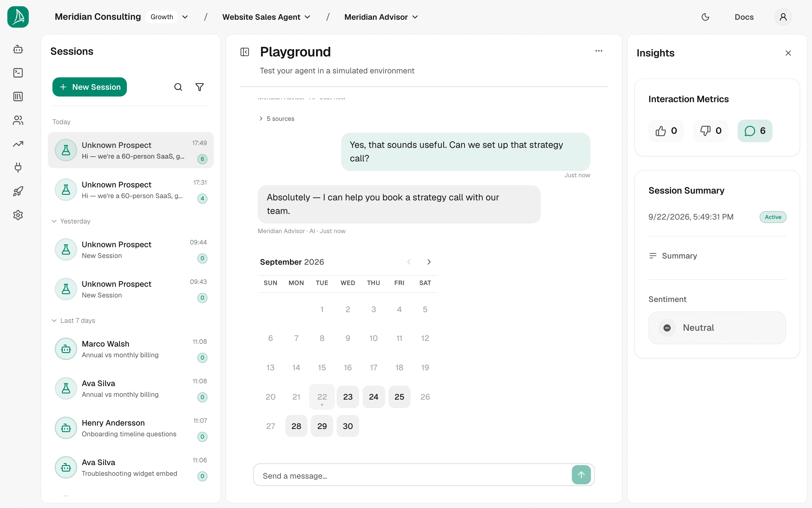The width and height of the screenshot is (812, 508).
Task: Open the deploy rocket sidebar icon
Action: (x=18, y=192)
